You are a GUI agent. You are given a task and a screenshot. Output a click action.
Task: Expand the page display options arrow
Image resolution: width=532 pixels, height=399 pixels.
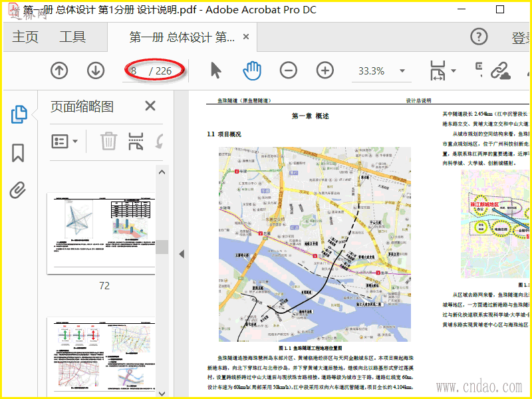[x=454, y=71]
